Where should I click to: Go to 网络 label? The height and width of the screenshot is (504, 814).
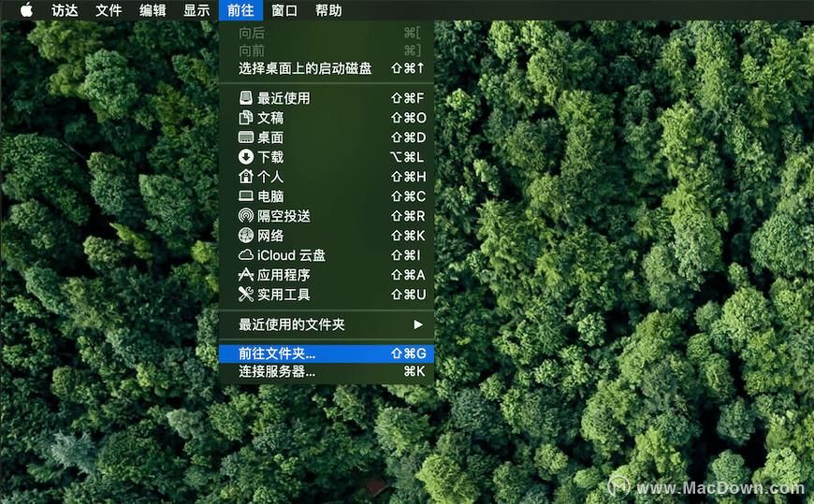270,236
